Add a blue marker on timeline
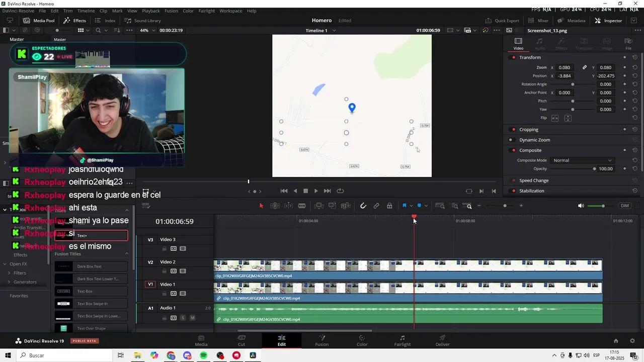Viewport: 644px width, 362px height. [419, 206]
